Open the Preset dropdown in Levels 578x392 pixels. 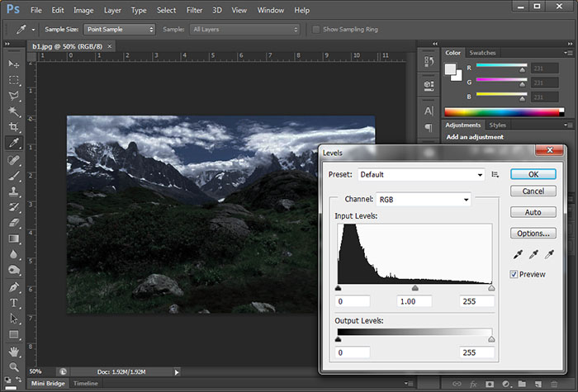coord(422,175)
